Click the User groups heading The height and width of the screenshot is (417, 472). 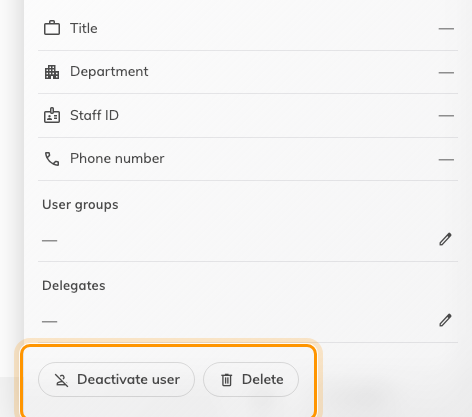(x=80, y=205)
